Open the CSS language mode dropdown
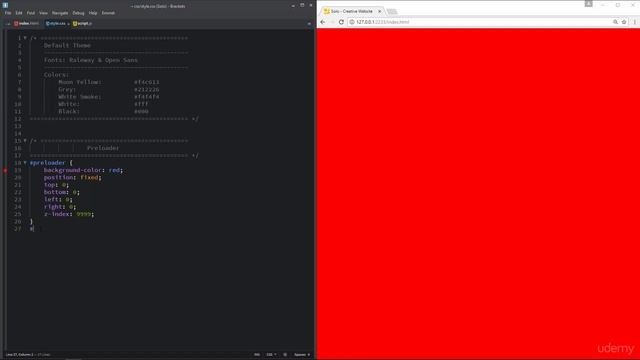 271,355
